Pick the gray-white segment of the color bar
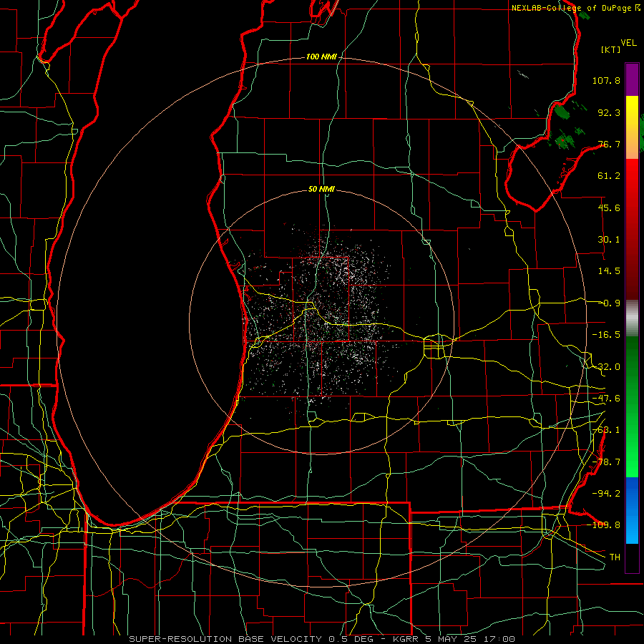 point(632,318)
